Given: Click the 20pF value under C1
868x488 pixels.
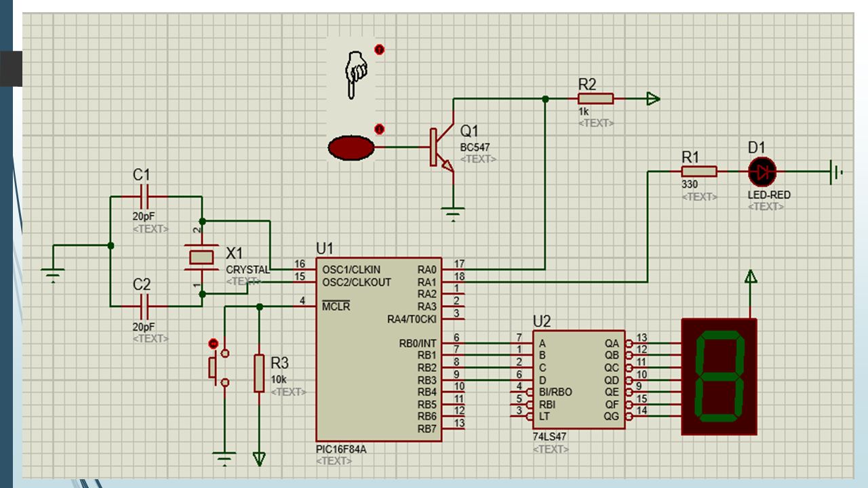Looking at the screenshot, I should pos(144,217).
